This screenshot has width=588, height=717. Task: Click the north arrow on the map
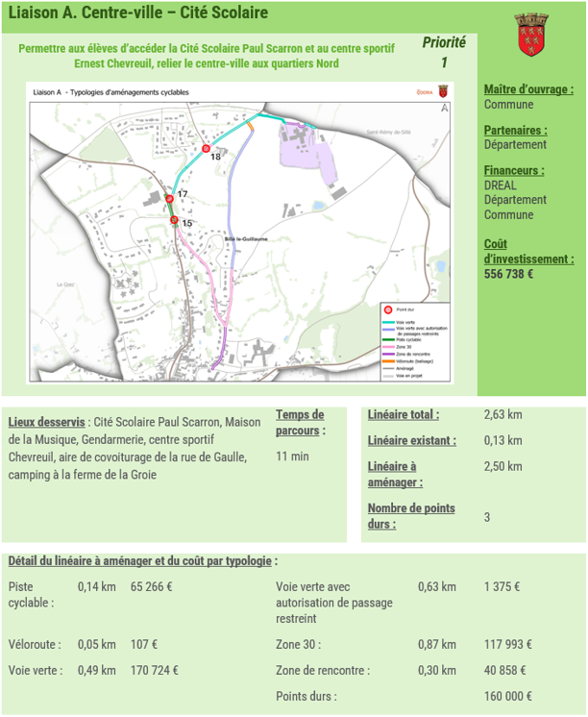point(444,110)
